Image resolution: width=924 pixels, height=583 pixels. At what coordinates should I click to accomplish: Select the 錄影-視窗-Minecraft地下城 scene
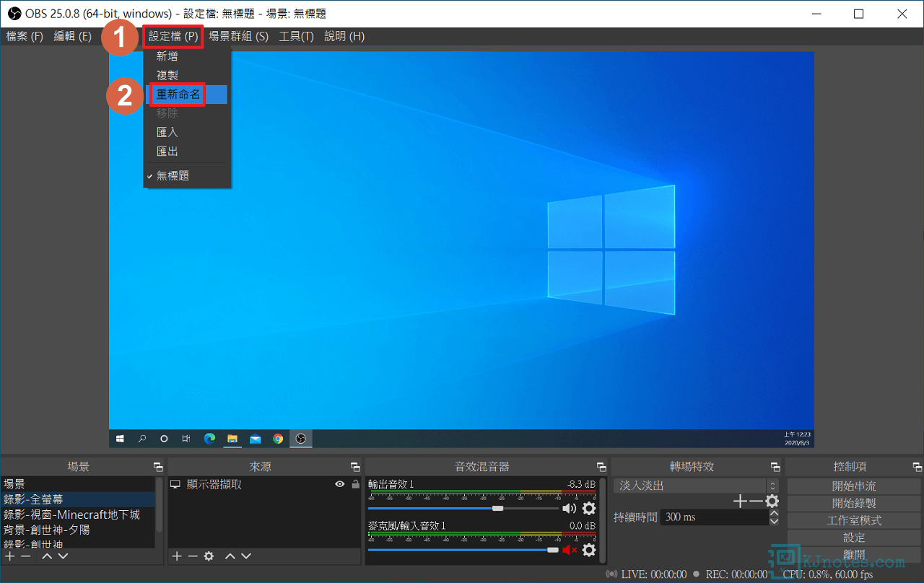[x=78, y=514]
